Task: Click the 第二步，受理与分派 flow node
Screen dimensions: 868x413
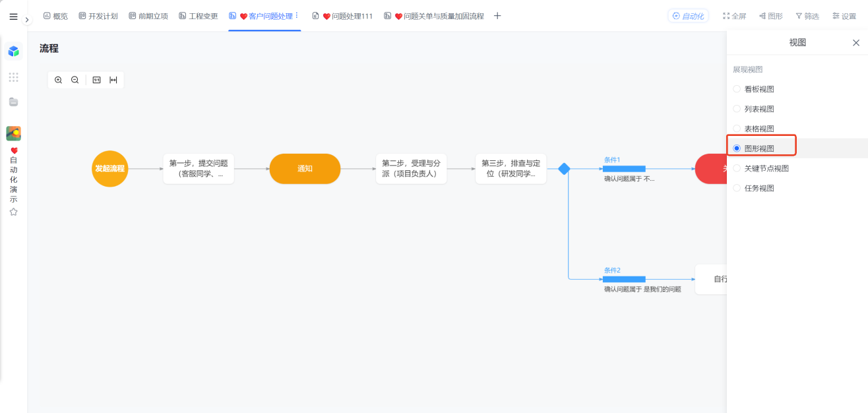Action: pyautogui.click(x=411, y=169)
